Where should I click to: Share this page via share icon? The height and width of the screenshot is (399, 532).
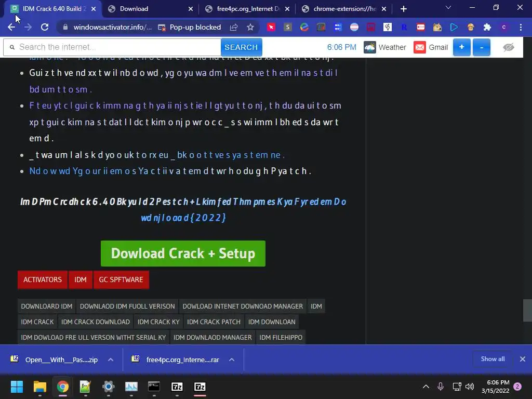pyautogui.click(x=233, y=27)
